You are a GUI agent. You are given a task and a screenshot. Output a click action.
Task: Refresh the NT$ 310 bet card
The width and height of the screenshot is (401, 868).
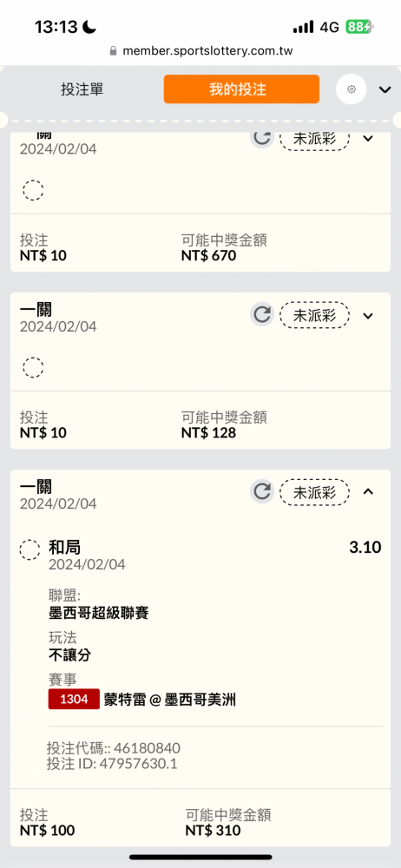[261, 491]
